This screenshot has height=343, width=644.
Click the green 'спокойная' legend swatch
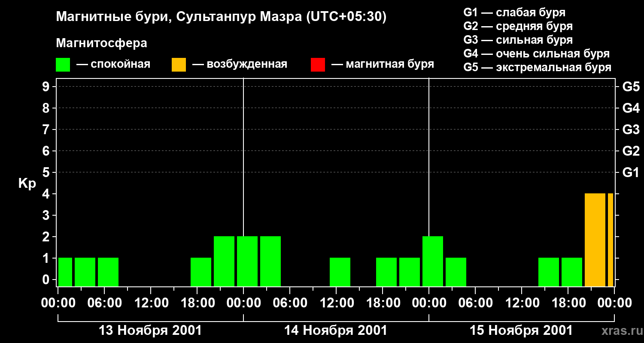63,65
